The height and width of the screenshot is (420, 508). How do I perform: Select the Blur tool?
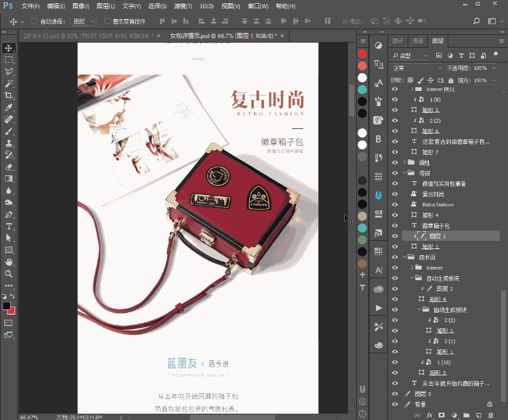pyautogui.click(x=8, y=191)
